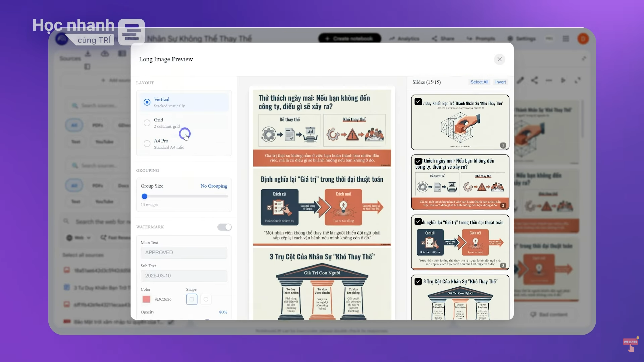The image size is (644, 362).
Task: Open the red watermark color swatch
Action: [146, 299]
